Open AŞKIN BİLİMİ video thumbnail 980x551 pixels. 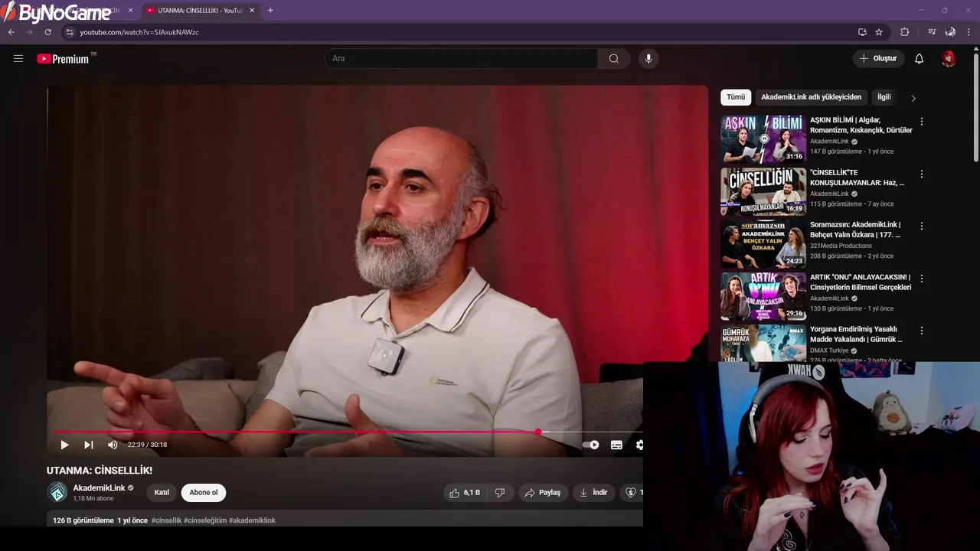[763, 139]
